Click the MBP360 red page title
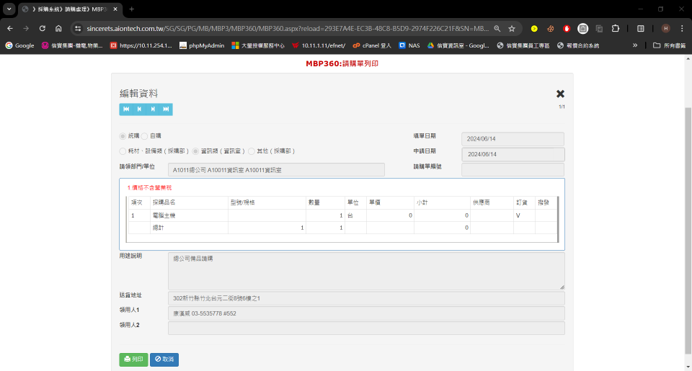692x371 pixels. click(342, 64)
